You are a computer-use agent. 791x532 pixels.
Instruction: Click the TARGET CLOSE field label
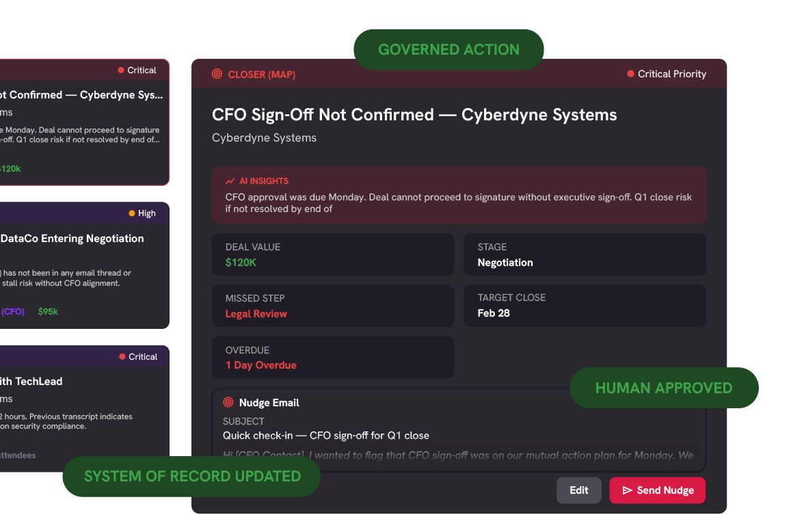tap(511, 297)
